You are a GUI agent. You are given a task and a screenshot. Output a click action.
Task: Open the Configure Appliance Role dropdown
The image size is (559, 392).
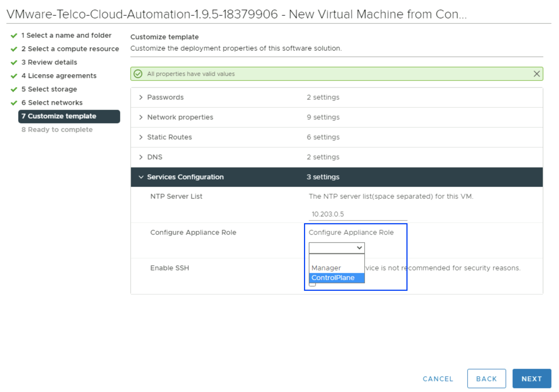(x=336, y=248)
